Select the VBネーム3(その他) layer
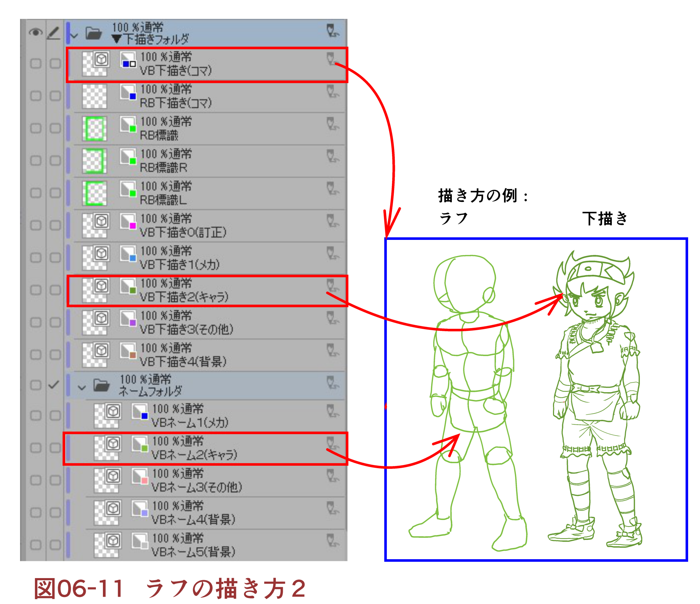The width and height of the screenshot is (700, 604). (x=196, y=487)
